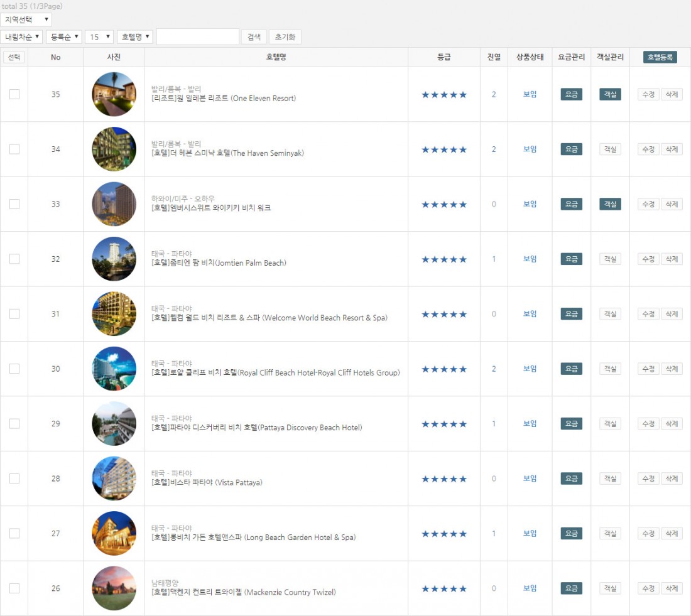Click 요금 button for One Eleven Resort
The height and width of the screenshot is (616, 691).
571,94
